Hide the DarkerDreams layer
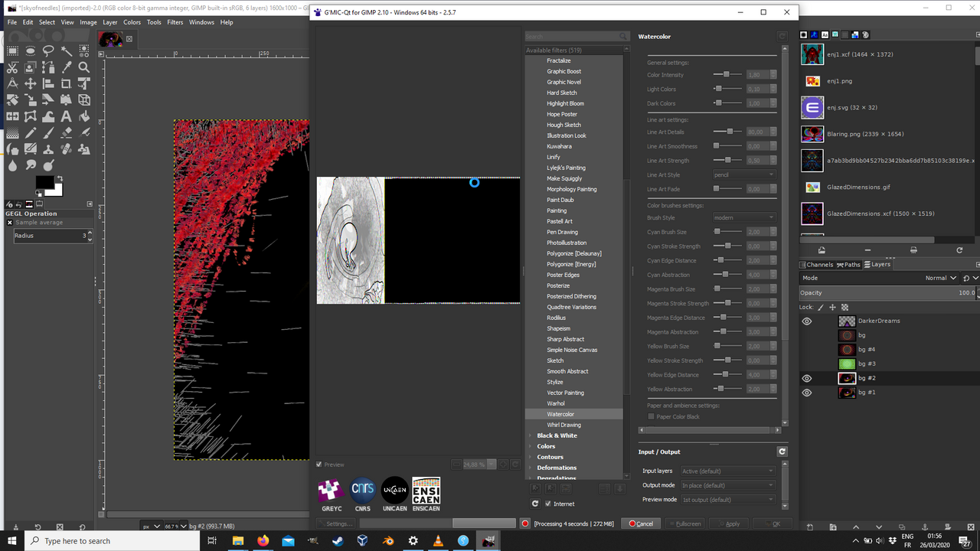The height and width of the screenshot is (551, 980). pos(806,321)
